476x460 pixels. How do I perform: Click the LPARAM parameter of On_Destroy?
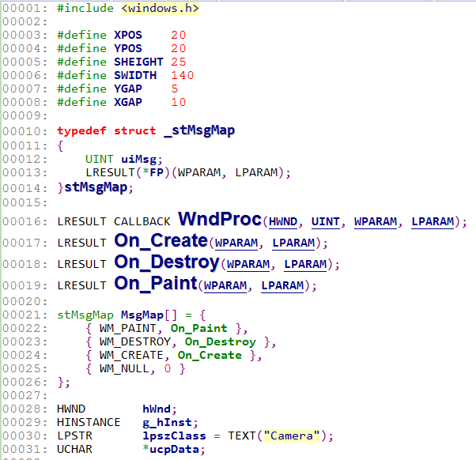click(x=305, y=264)
